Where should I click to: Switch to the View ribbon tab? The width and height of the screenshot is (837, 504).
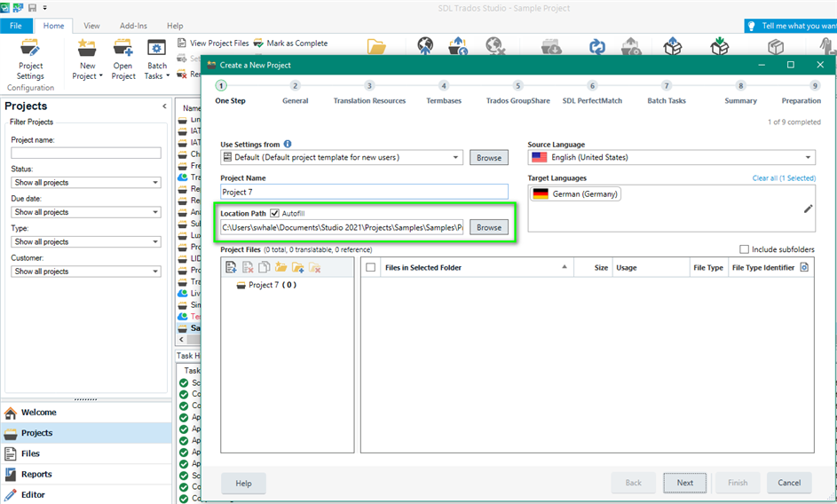point(91,26)
